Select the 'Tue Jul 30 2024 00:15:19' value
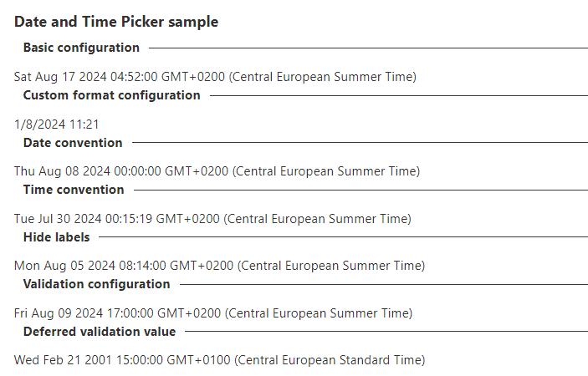The image size is (588, 376). [x=212, y=219]
